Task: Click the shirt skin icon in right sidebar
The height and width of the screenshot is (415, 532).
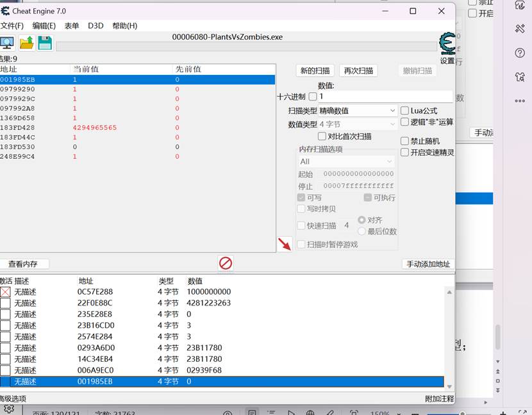Action: [x=520, y=77]
